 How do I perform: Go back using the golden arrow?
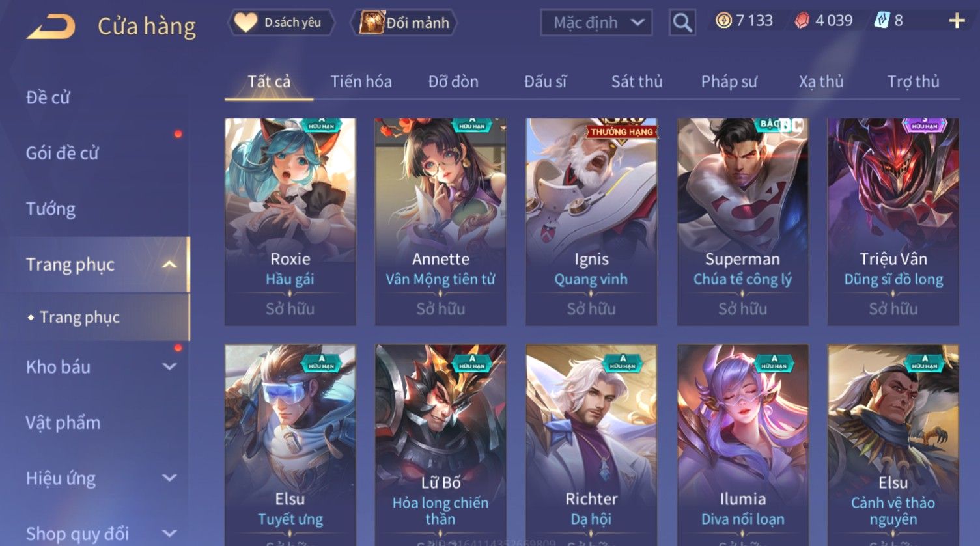pos(51,27)
